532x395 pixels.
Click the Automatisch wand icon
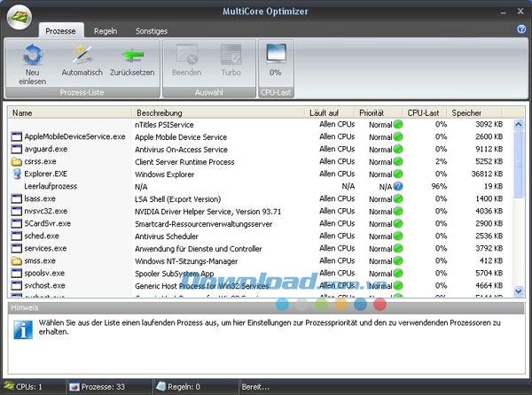82,55
